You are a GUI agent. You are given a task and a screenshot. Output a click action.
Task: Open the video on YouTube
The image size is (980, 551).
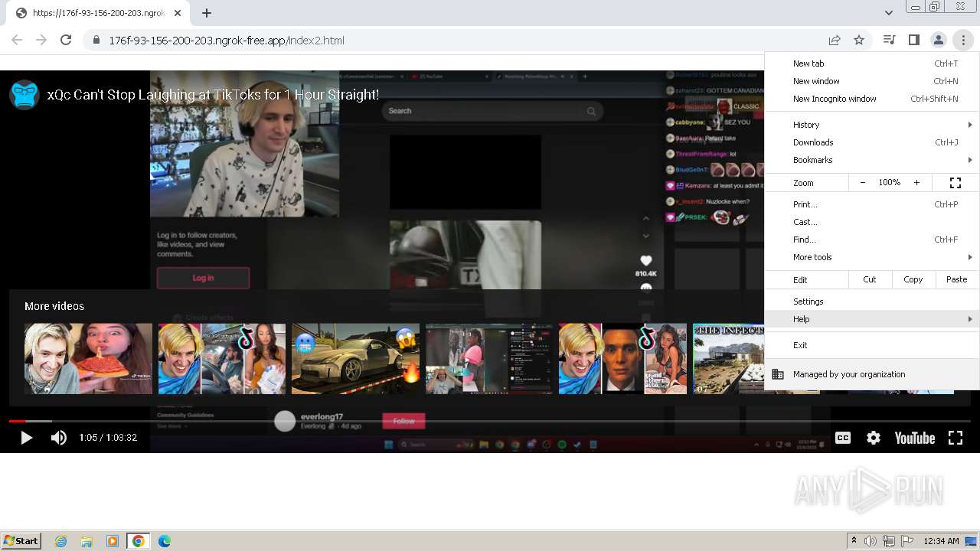(x=915, y=438)
